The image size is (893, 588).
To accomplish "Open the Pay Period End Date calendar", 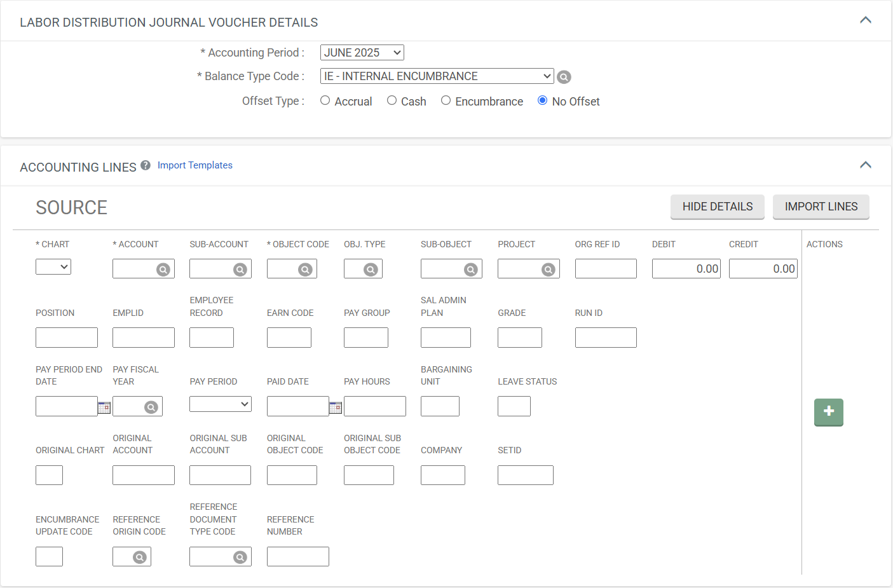I will pyautogui.click(x=104, y=407).
